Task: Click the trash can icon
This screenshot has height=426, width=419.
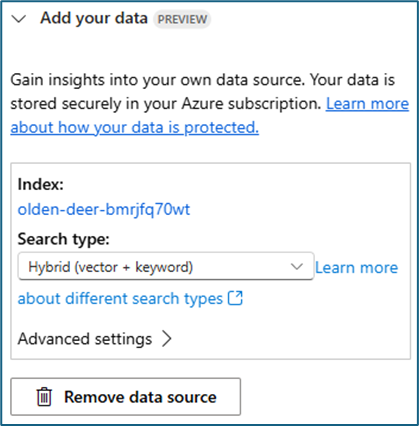Action: (44, 397)
